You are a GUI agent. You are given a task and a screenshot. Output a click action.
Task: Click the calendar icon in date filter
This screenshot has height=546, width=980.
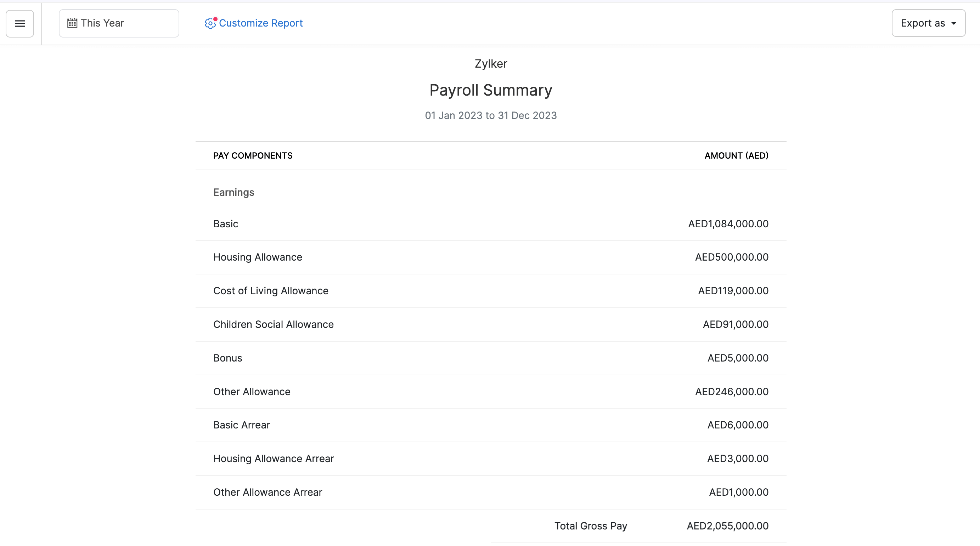coord(72,23)
